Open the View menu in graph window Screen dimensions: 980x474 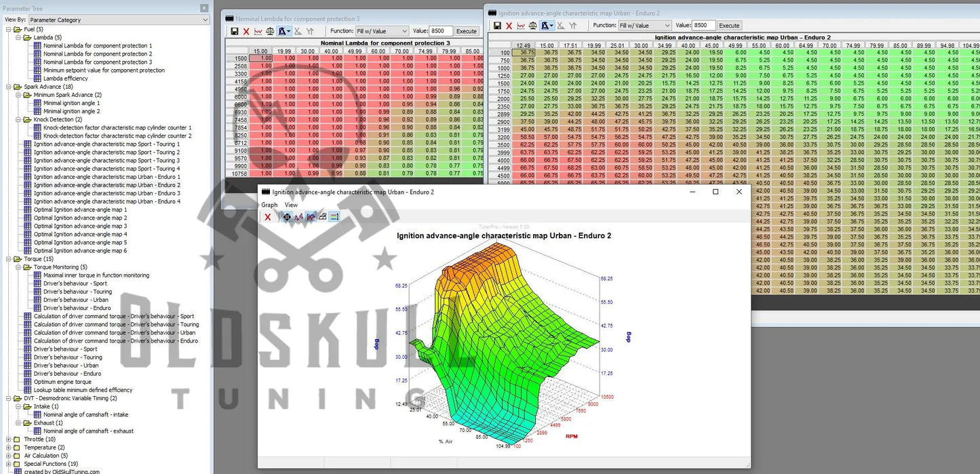pos(291,205)
